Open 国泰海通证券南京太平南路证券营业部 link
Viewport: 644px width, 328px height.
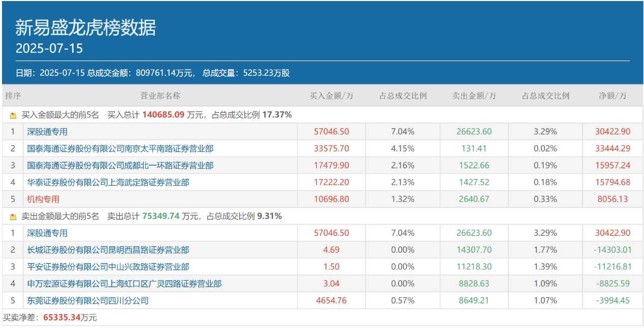120,148
